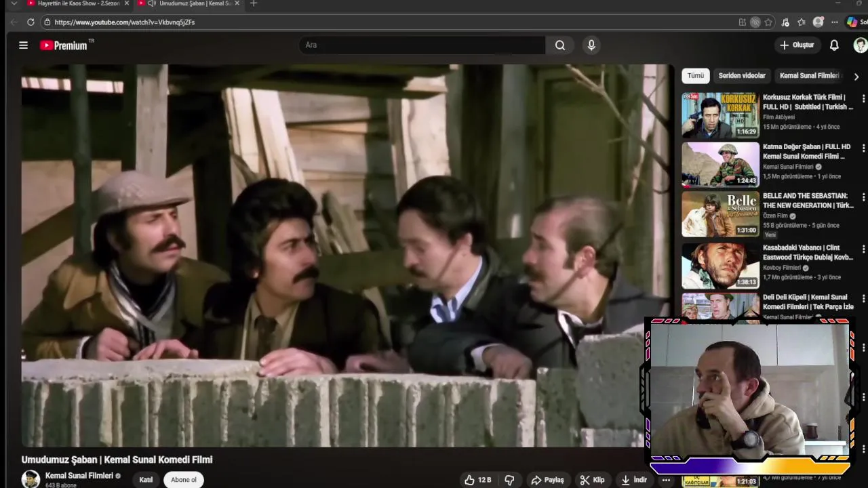
Task: Open Kemal Sunal Filmleri channel name link
Action: coord(79,476)
